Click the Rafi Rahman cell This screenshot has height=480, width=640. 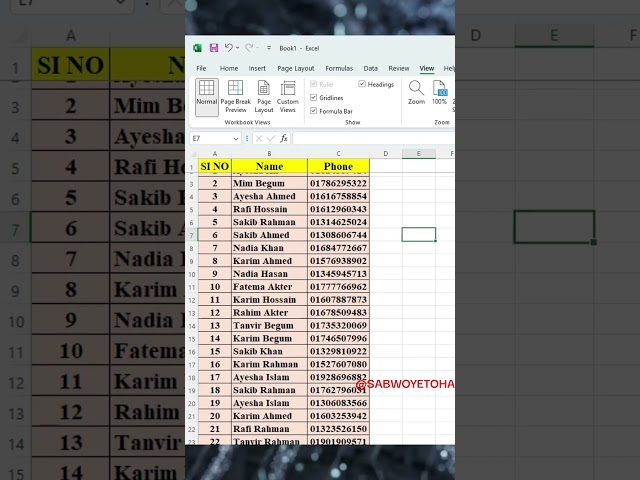pyautogui.click(x=269, y=429)
